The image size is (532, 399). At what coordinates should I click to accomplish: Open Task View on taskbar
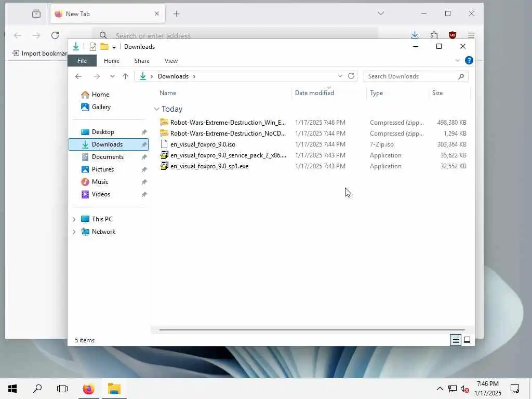(62, 389)
